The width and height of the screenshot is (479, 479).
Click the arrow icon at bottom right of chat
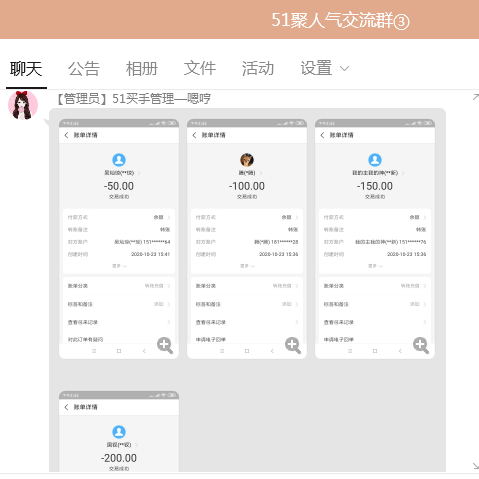(476, 466)
